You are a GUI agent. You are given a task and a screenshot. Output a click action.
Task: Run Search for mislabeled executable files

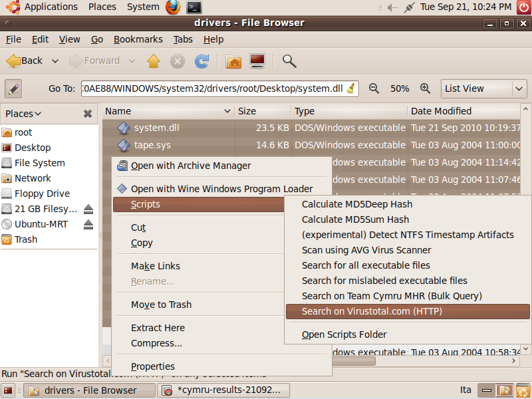click(x=408, y=281)
